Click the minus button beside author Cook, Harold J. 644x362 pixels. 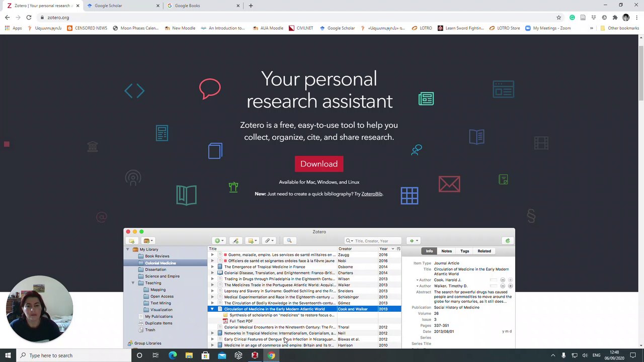pos(503,280)
